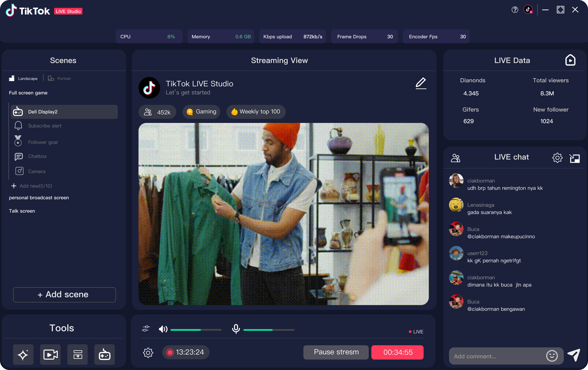Click the streaming preview video
This screenshot has height=370, width=588.
283,214
